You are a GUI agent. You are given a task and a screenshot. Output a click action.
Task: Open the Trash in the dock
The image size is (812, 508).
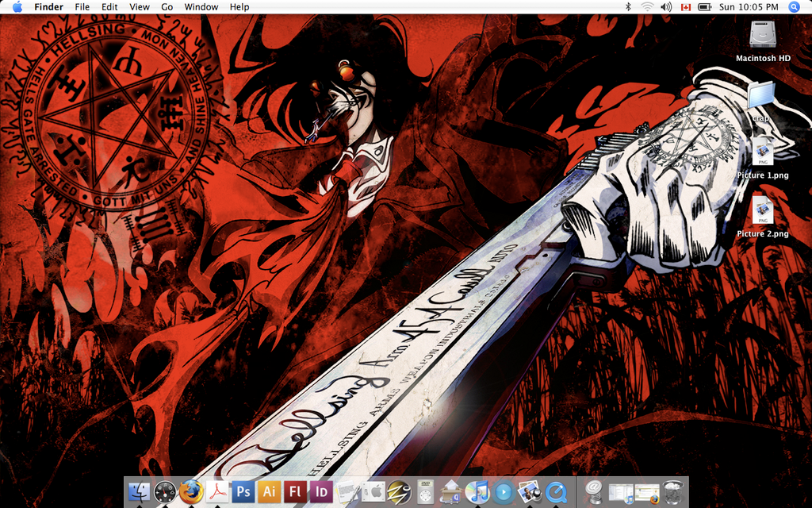coord(673,492)
